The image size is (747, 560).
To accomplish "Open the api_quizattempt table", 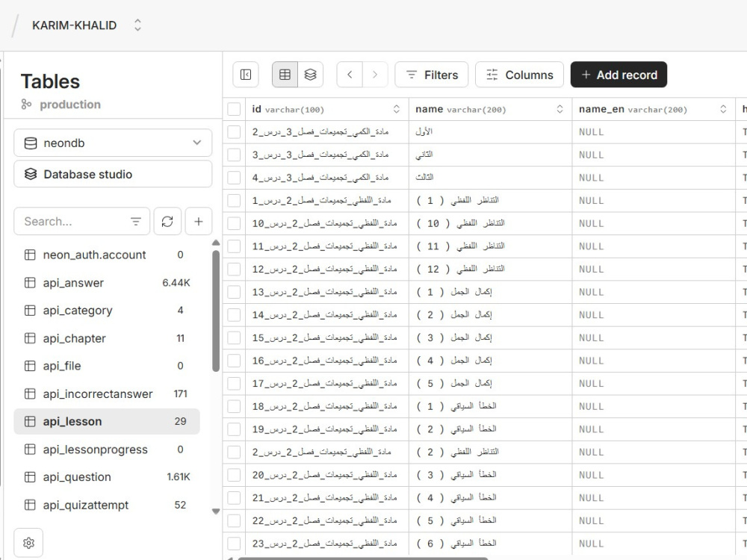I will 107,505.
